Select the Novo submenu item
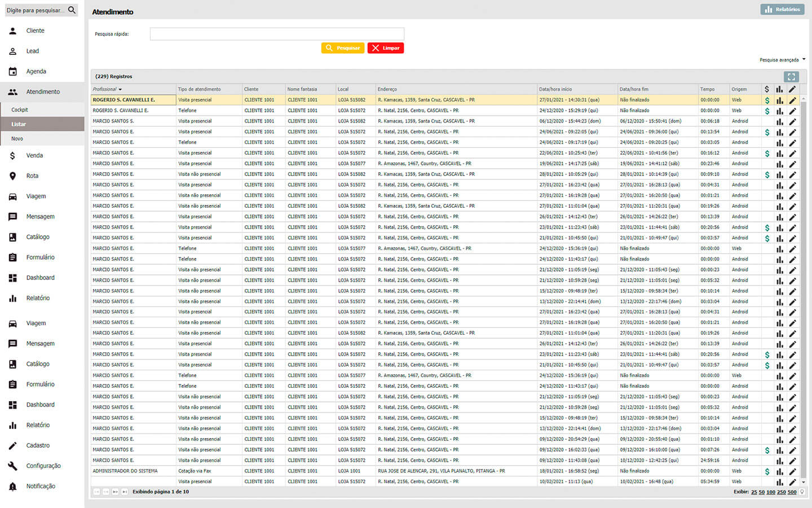 pyautogui.click(x=17, y=139)
